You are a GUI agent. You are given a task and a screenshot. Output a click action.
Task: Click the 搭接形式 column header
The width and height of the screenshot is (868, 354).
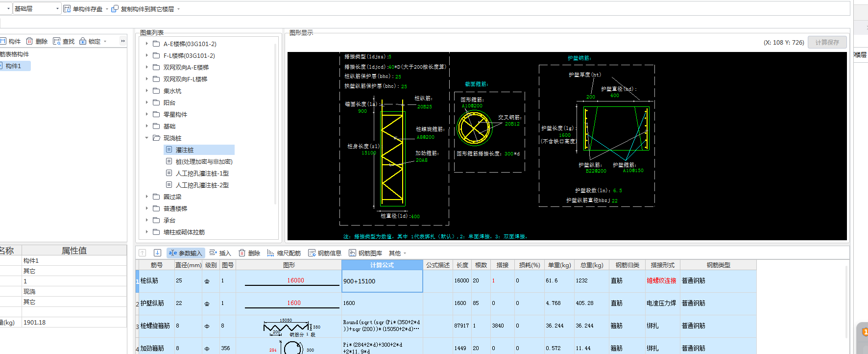click(x=663, y=265)
